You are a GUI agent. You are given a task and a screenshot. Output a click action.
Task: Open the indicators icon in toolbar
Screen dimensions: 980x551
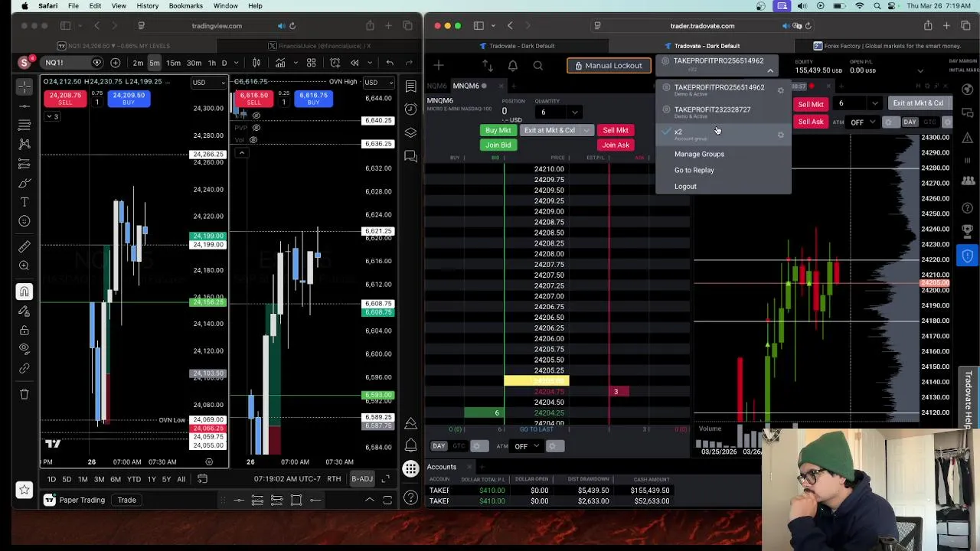(x=280, y=63)
